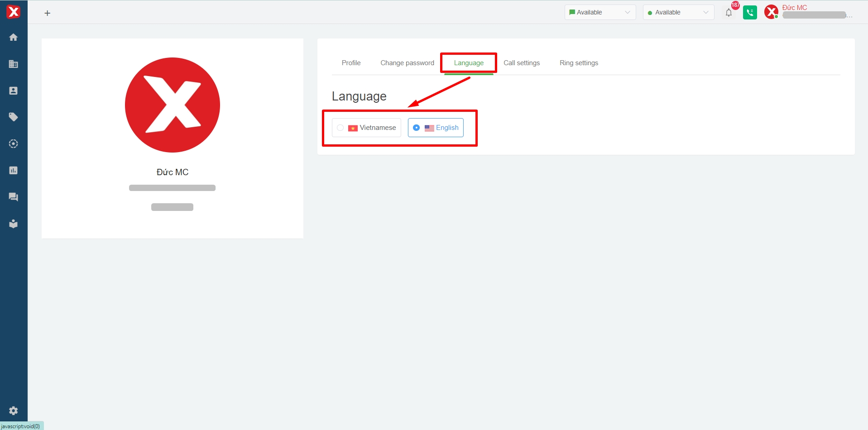Open the contacts card icon in sidebar

point(14,91)
